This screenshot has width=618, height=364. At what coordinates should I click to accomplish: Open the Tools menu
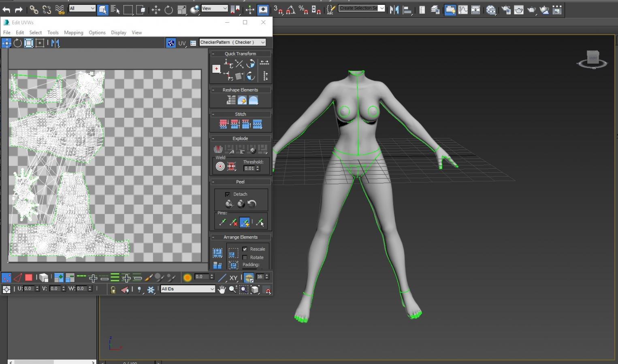(x=53, y=32)
